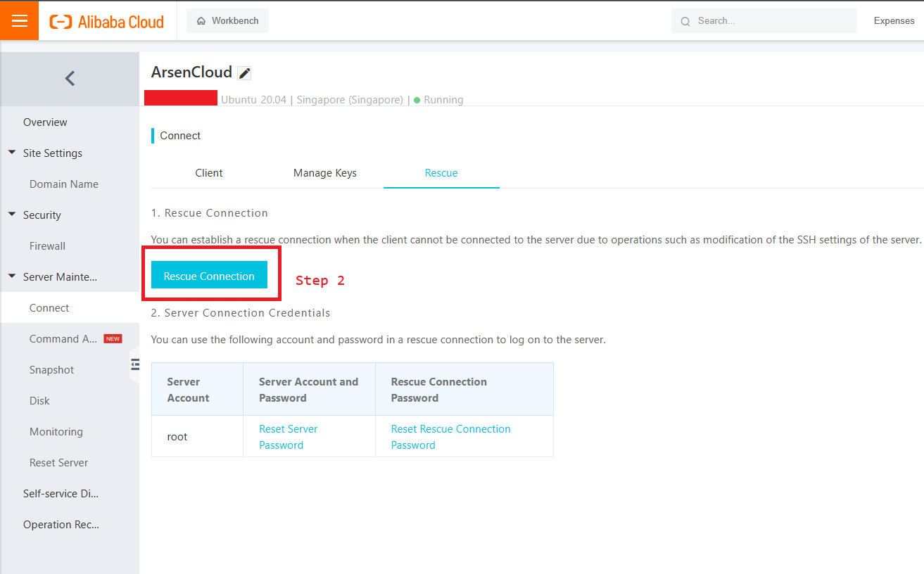Image resolution: width=924 pixels, height=574 pixels.
Task: Click the Alibaba Cloud logo
Action: 106,22
